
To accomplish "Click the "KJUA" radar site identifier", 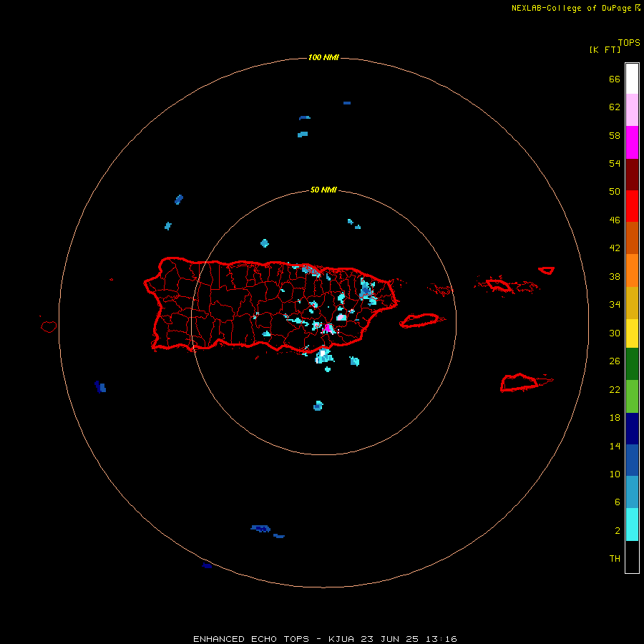I will click(x=341, y=639).
